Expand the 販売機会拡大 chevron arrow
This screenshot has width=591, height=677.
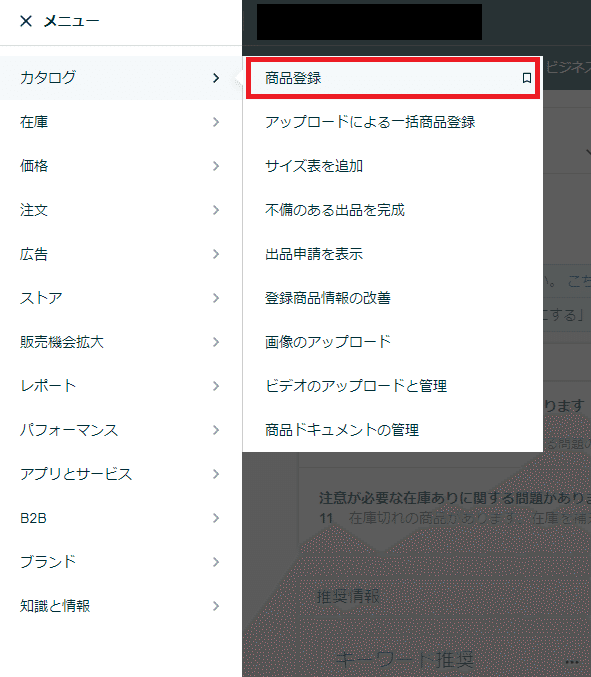coord(216,342)
